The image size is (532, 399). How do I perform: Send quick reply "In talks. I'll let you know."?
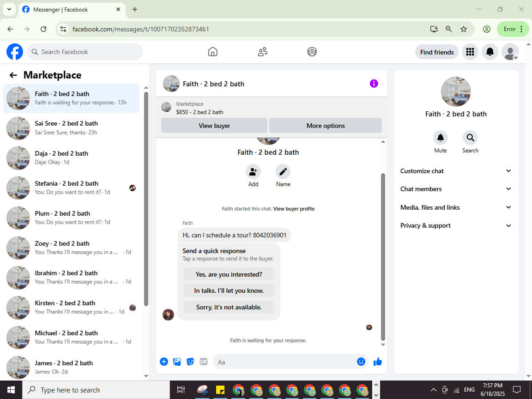[229, 290]
